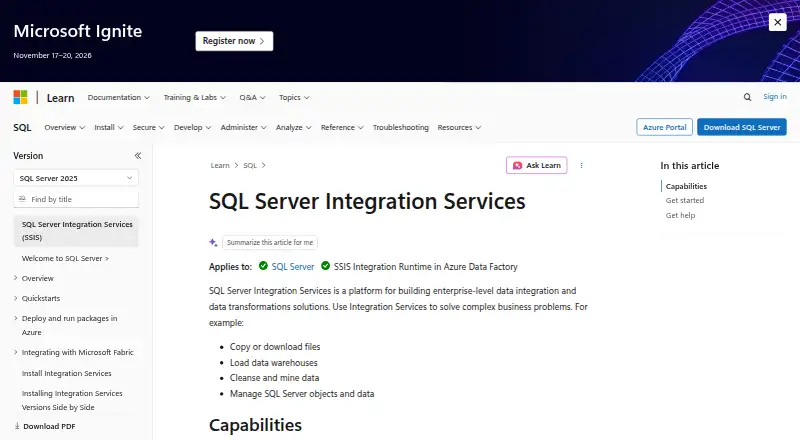Expand Integrating with Microsoft Fabric node

pyautogui.click(x=73, y=352)
